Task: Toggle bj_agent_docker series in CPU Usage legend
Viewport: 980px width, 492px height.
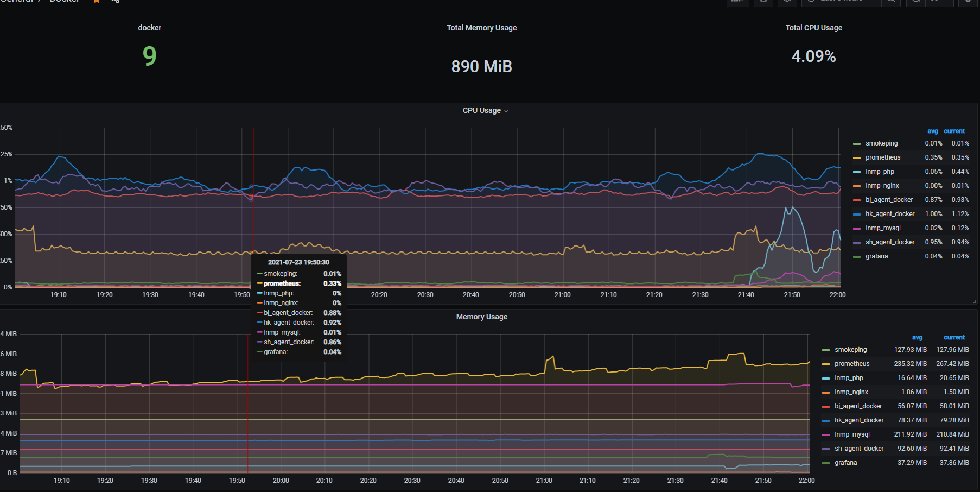Action: click(889, 200)
